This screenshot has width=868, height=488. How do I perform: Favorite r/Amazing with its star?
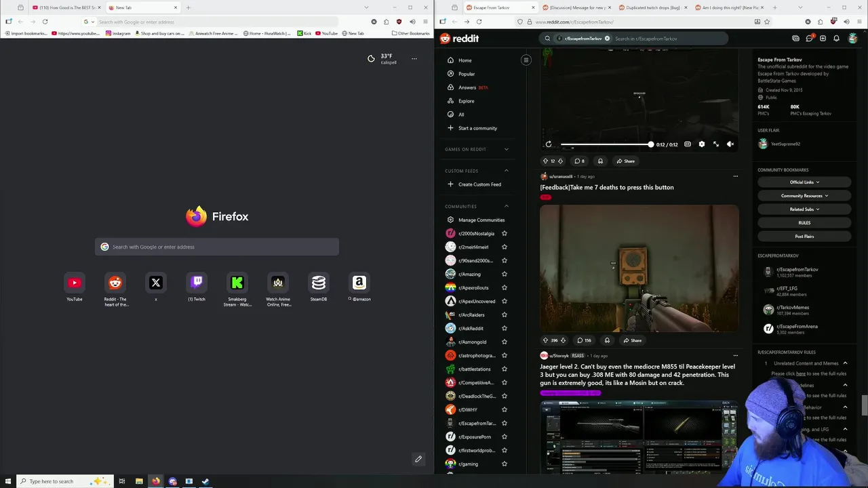click(504, 274)
